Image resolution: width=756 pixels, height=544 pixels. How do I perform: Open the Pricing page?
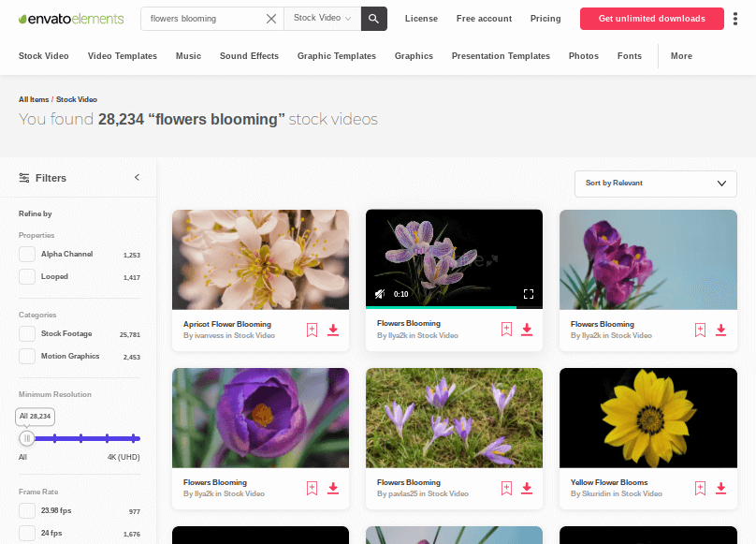[x=545, y=19]
